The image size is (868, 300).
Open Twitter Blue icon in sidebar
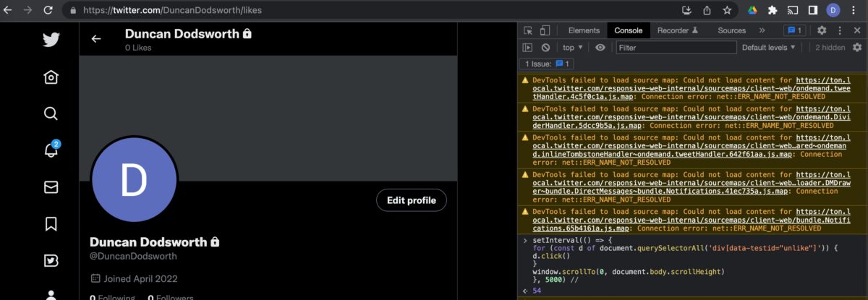click(x=51, y=261)
